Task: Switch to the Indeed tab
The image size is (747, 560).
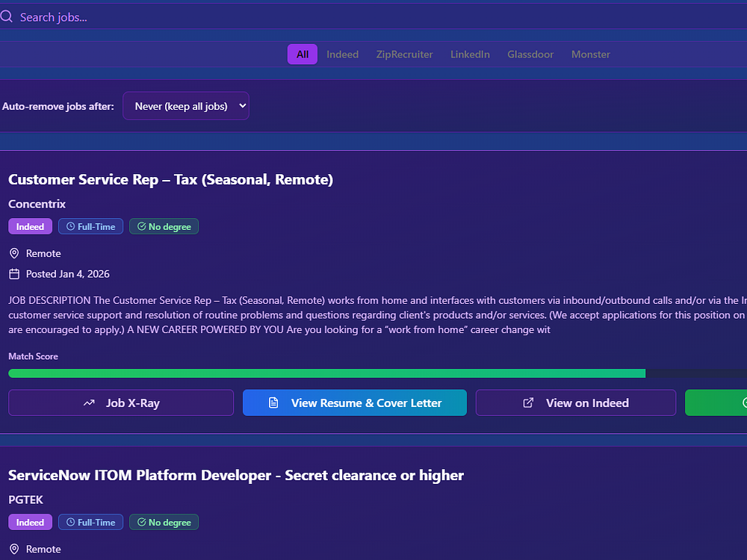Action: point(342,55)
